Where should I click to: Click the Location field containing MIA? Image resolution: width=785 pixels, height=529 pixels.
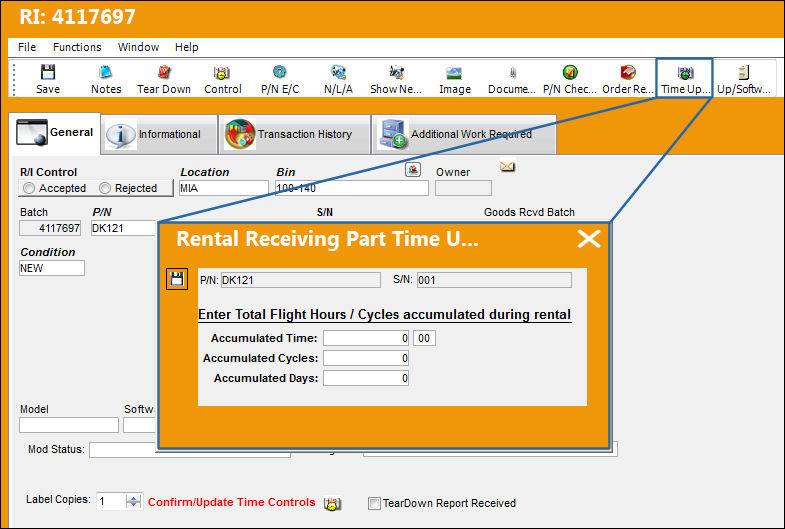[x=224, y=188]
